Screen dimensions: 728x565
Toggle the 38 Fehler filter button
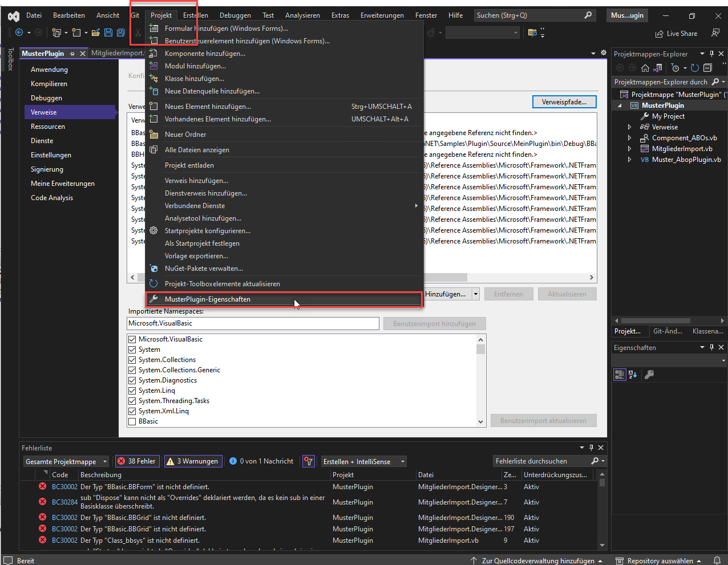click(x=137, y=461)
